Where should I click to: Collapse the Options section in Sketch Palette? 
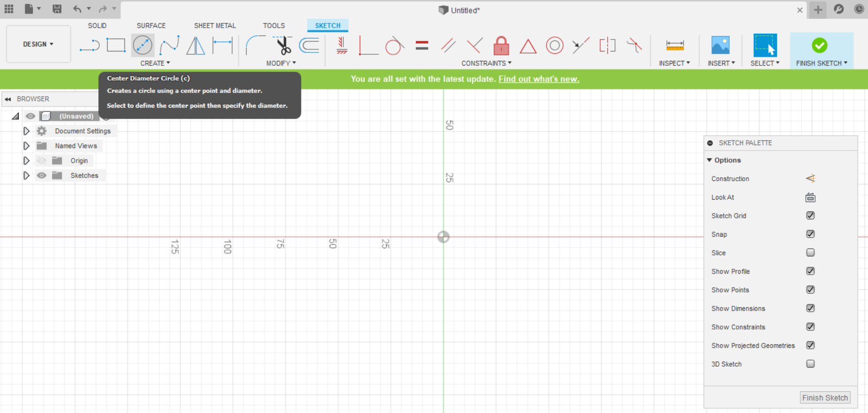(709, 160)
